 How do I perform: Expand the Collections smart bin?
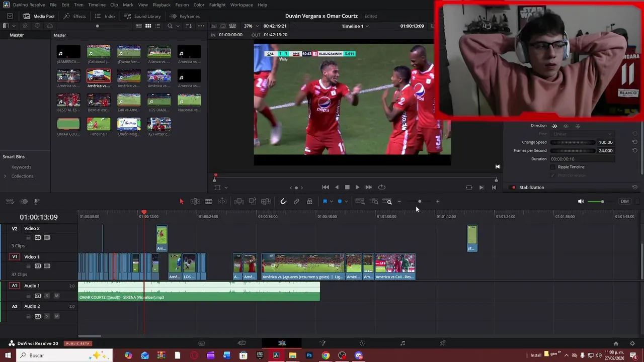pos(5,176)
